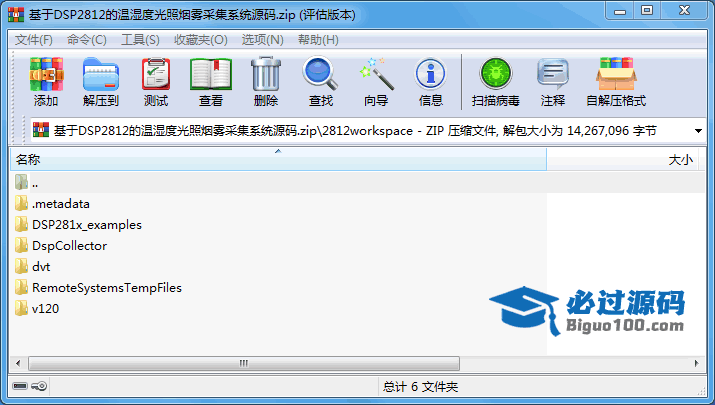Open the 工具(S) menu
The height and width of the screenshot is (405, 715).
pos(140,40)
